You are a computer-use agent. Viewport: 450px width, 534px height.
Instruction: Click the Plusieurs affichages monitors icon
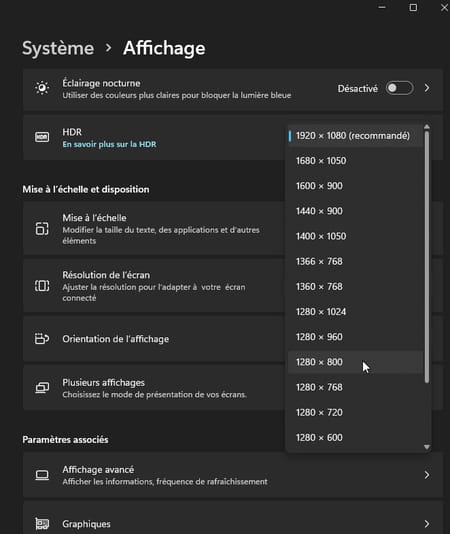[42, 388]
